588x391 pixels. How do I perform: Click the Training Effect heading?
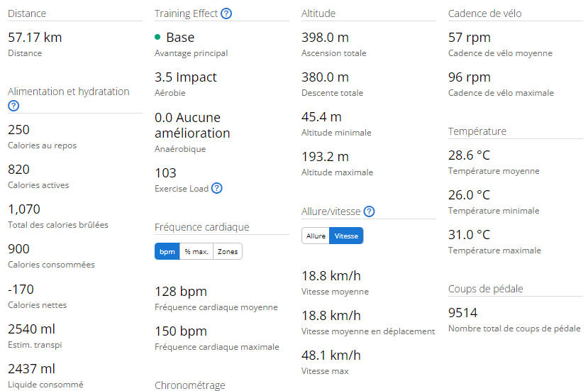[x=186, y=13]
